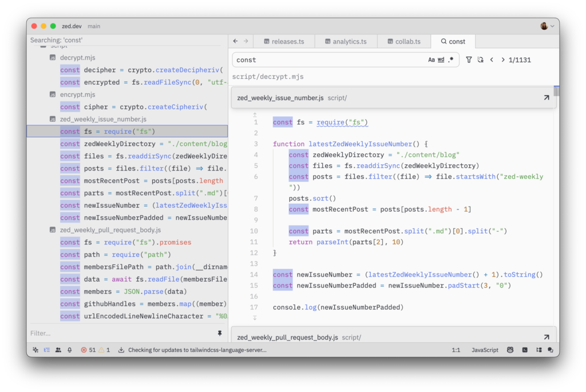Open the main branch selector

coord(94,26)
